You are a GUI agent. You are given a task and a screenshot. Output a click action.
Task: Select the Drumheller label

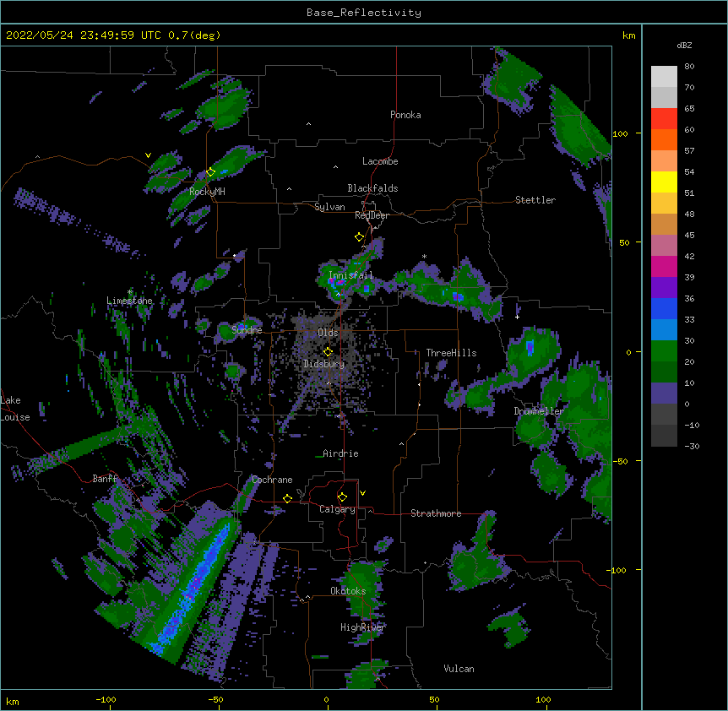coord(539,411)
